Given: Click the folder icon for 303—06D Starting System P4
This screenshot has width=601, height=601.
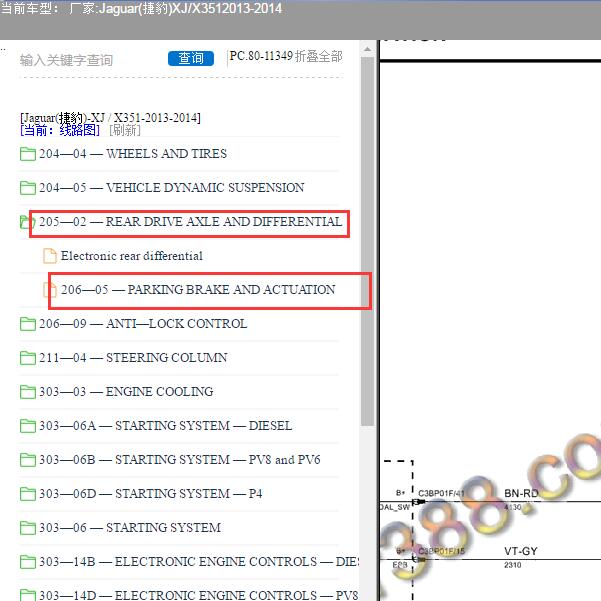Looking at the screenshot, I should (28, 494).
